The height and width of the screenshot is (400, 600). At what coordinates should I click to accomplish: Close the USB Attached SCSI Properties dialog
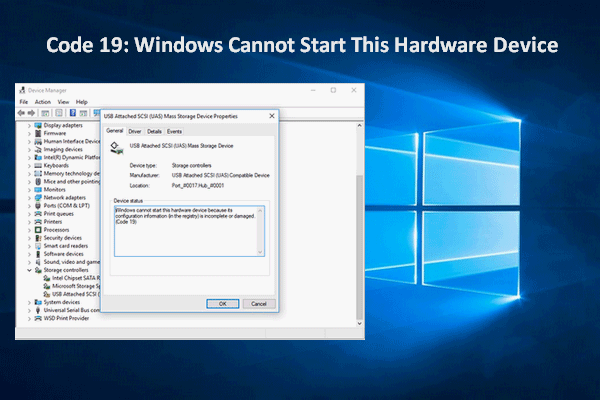pyautogui.click(x=272, y=116)
